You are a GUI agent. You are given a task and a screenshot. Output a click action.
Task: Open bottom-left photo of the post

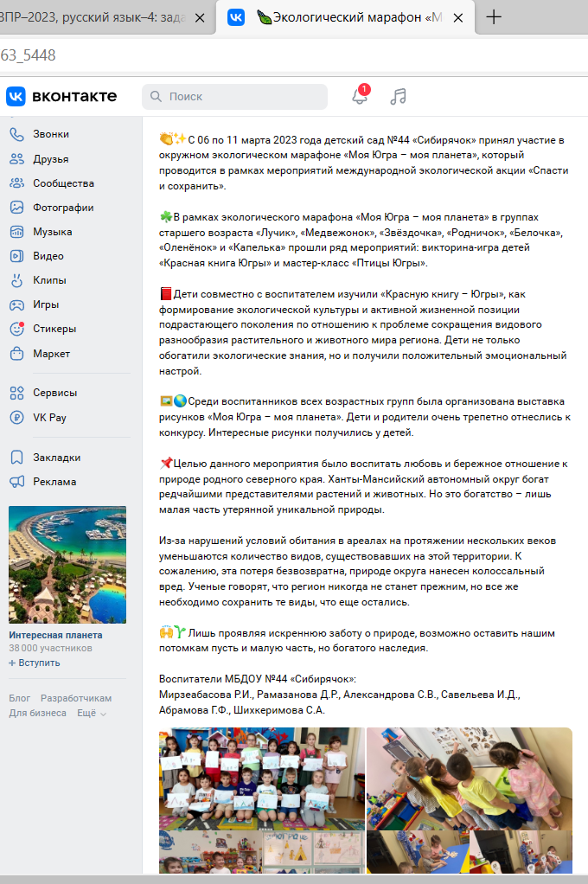210,853
